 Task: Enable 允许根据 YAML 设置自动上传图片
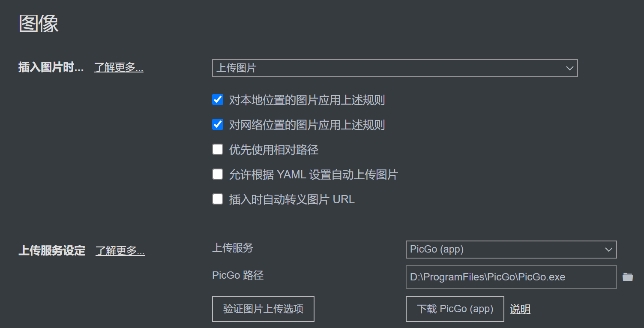[218, 174]
